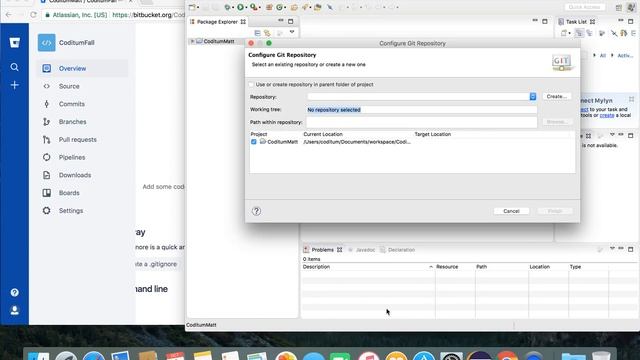Click the Run with external tools icon
Screen dimensions: 640x360
254,7
